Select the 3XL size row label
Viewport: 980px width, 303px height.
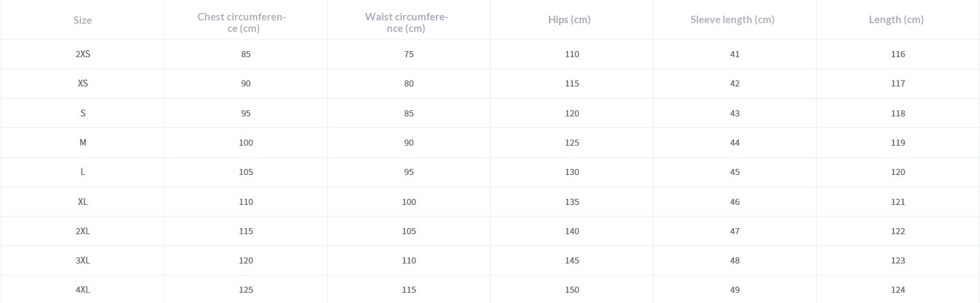click(x=82, y=261)
